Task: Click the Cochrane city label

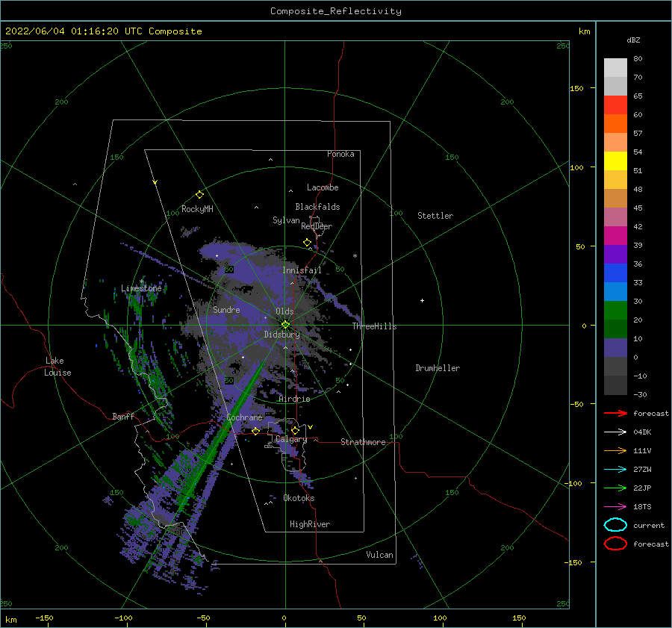Action: click(x=244, y=417)
